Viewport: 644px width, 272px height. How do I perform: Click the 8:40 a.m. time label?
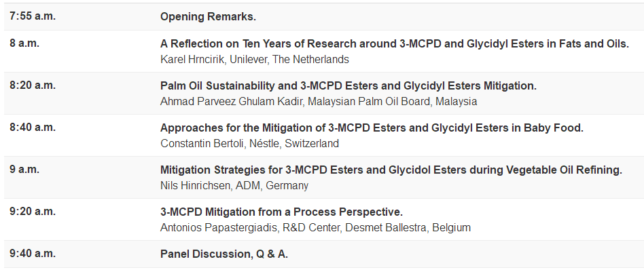click(33, 128)
